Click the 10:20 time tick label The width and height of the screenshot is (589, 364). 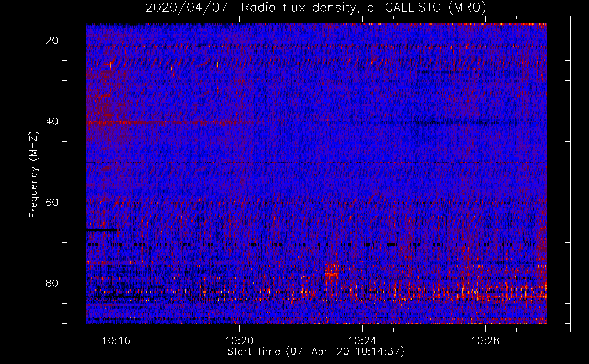(239, 341)
